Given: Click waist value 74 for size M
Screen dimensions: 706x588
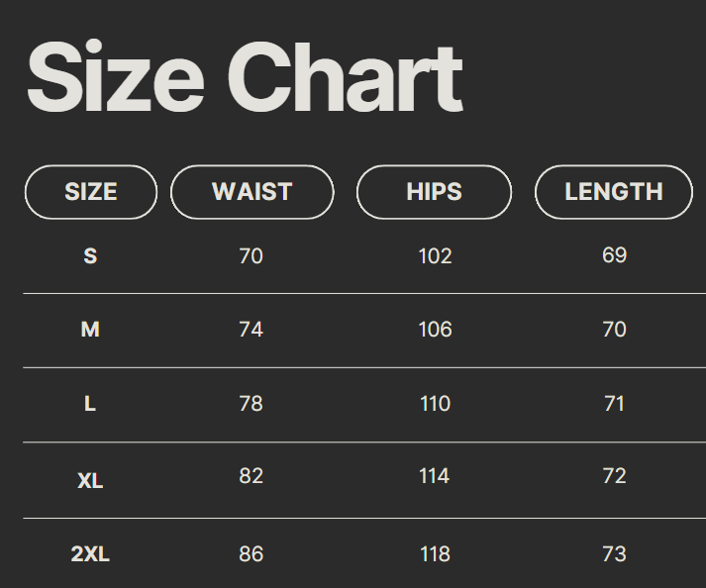Looking at the screenshot, I should [252, 330].
